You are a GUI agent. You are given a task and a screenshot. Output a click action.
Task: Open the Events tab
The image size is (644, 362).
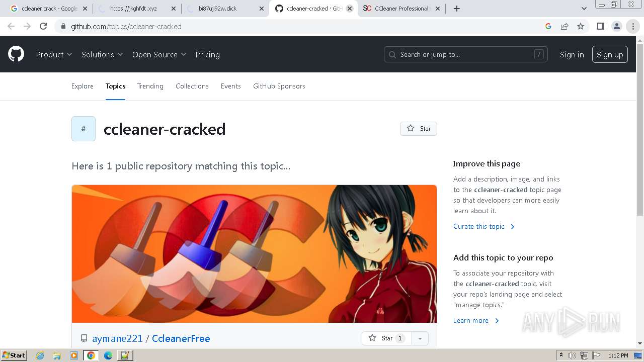tap(231, 86)
